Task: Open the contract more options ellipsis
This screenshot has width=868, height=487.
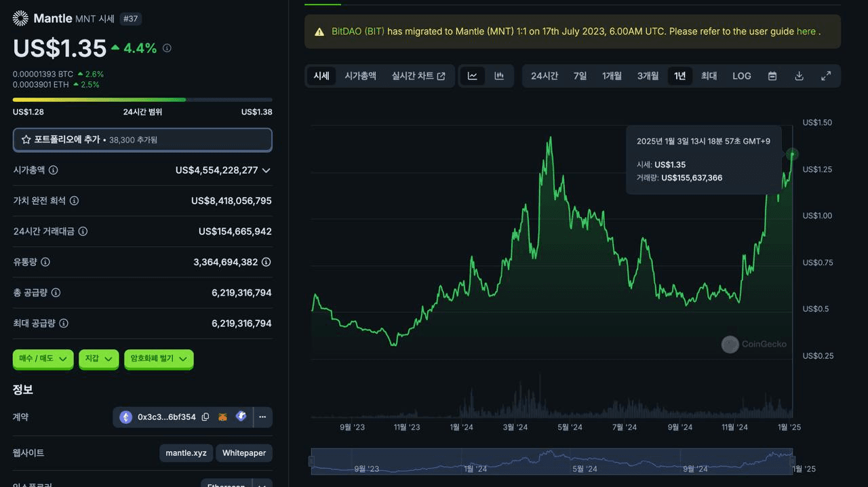Action: click(262, 417)
